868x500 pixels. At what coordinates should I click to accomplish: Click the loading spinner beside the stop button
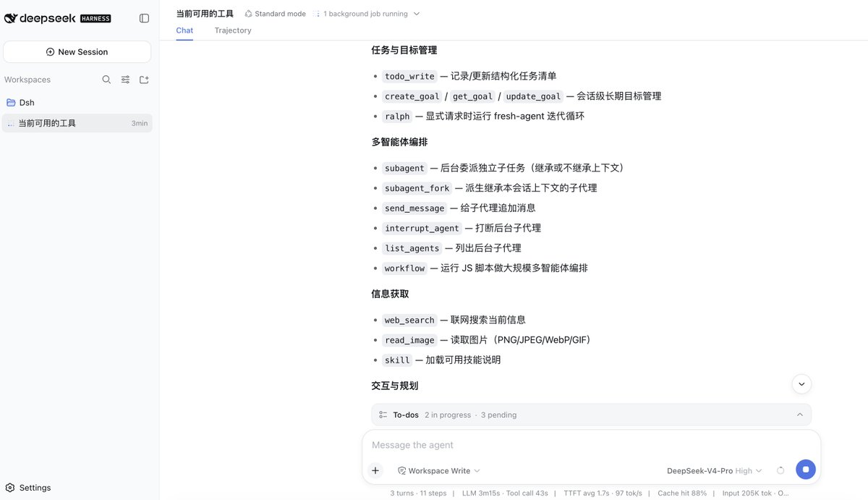coord(780,470)
